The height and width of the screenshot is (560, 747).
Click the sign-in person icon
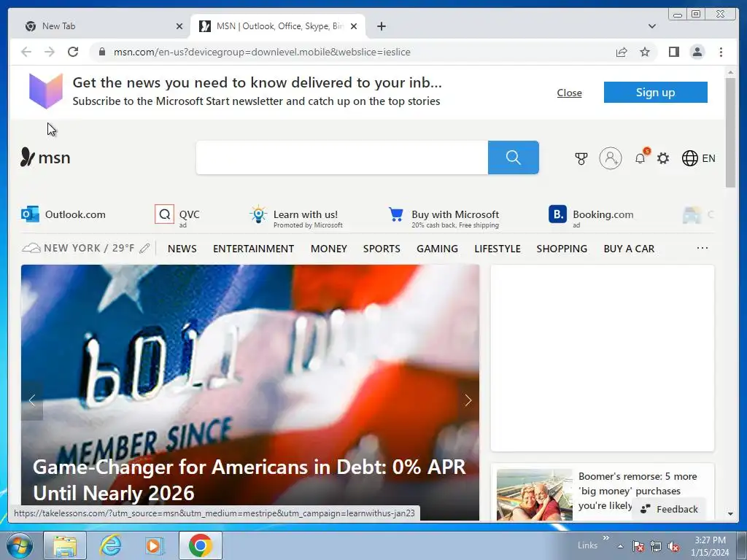611,158
